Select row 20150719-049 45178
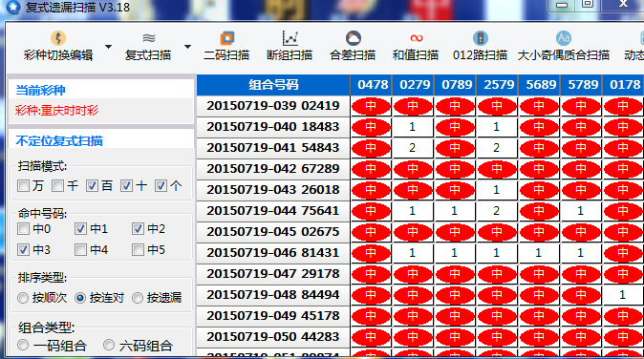 point(273,316)
